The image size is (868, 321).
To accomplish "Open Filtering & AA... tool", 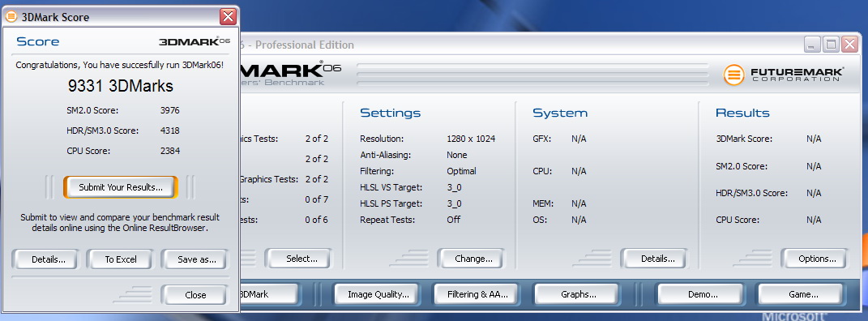I will click(477, 294).
